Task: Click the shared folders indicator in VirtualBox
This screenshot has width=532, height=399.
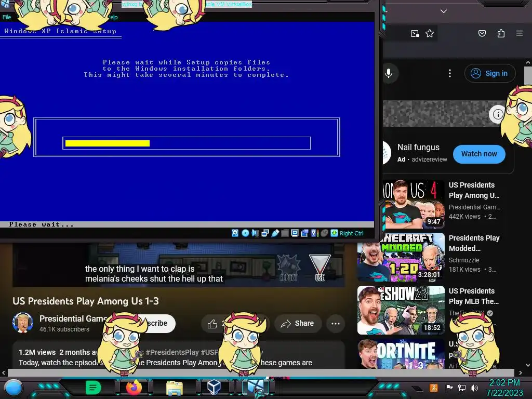Action: coord(285,233)
